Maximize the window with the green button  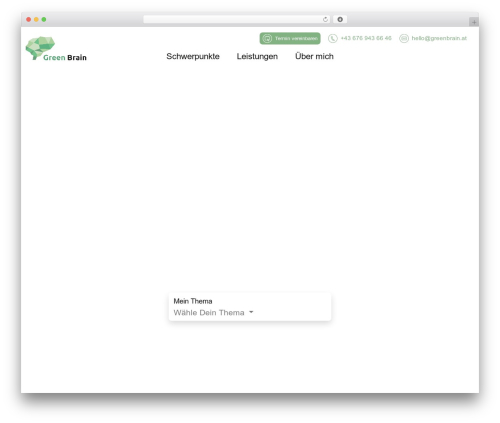click(x=44, y=20)
